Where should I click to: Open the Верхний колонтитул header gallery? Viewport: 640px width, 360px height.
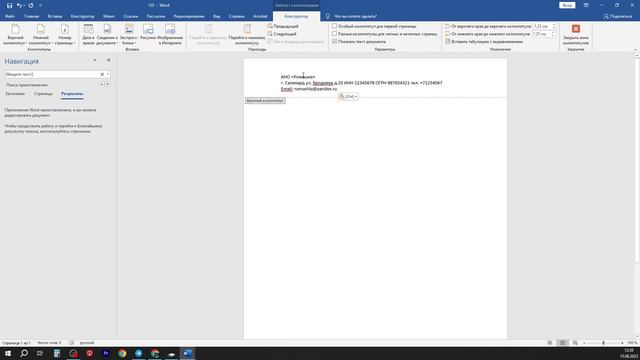tap(16, 34)
